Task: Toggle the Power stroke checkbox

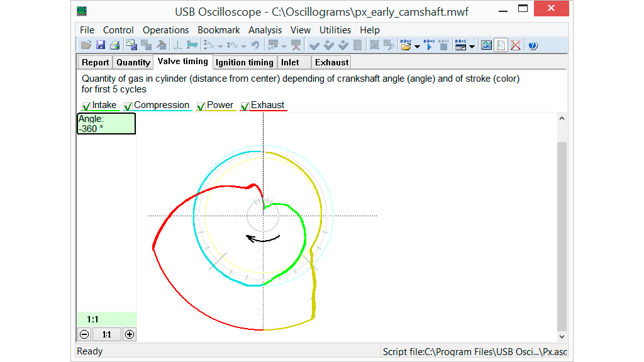Action: [x=201, y=106]
